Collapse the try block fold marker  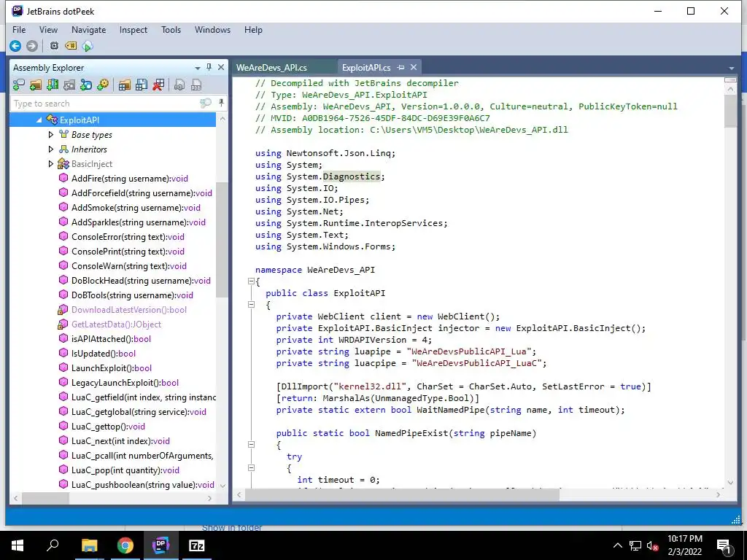click(252, 467)
